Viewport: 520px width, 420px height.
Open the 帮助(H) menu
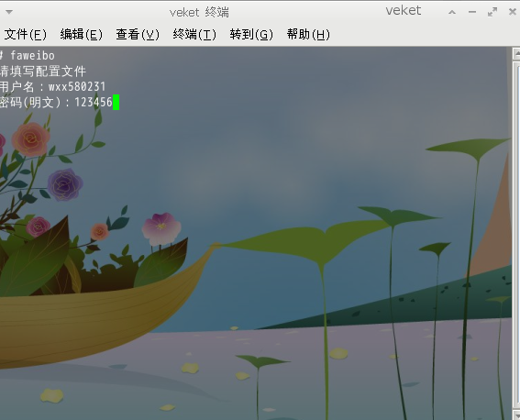pos(308,34)
